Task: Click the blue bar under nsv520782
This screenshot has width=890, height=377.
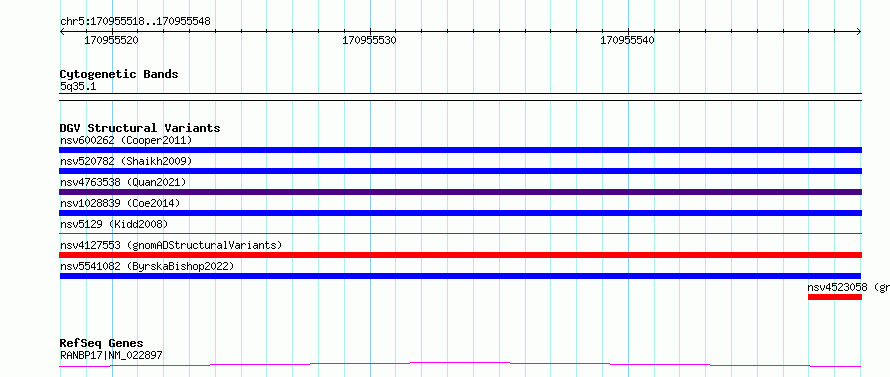Action: 460,171
